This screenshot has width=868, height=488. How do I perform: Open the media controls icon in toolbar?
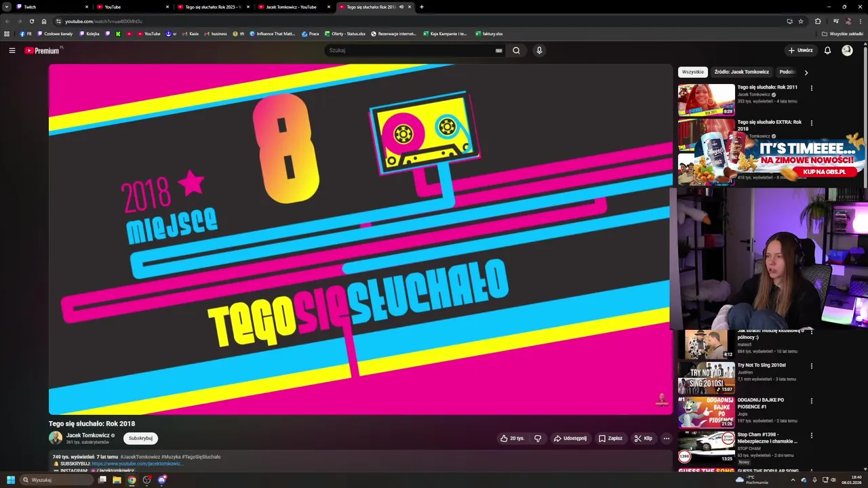click(835, 21)
